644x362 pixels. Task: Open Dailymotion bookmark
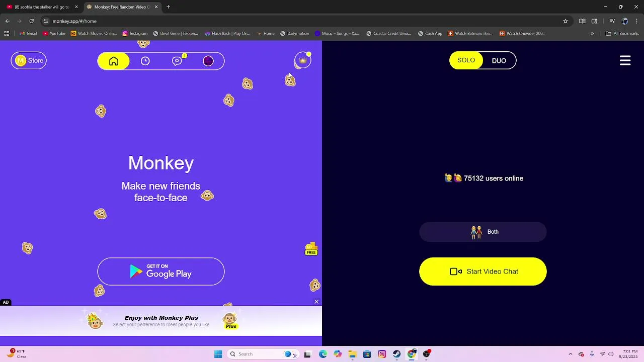(295, 34)
